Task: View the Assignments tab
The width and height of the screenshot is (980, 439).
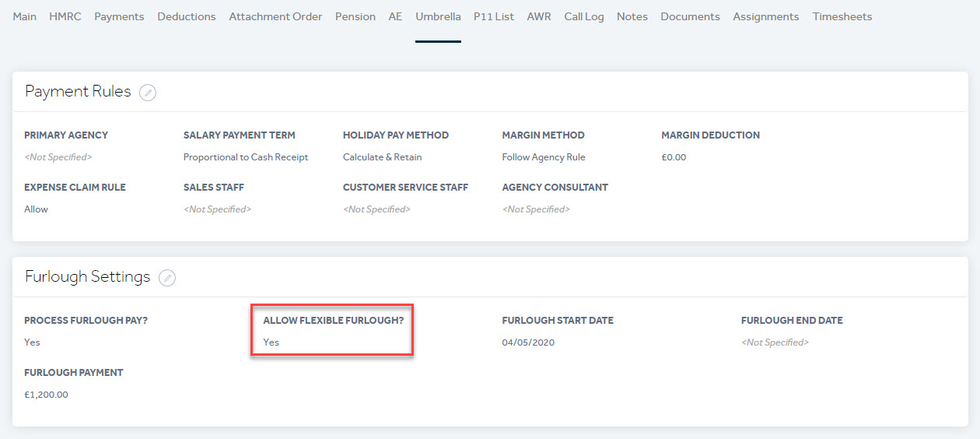Action: 766,16
